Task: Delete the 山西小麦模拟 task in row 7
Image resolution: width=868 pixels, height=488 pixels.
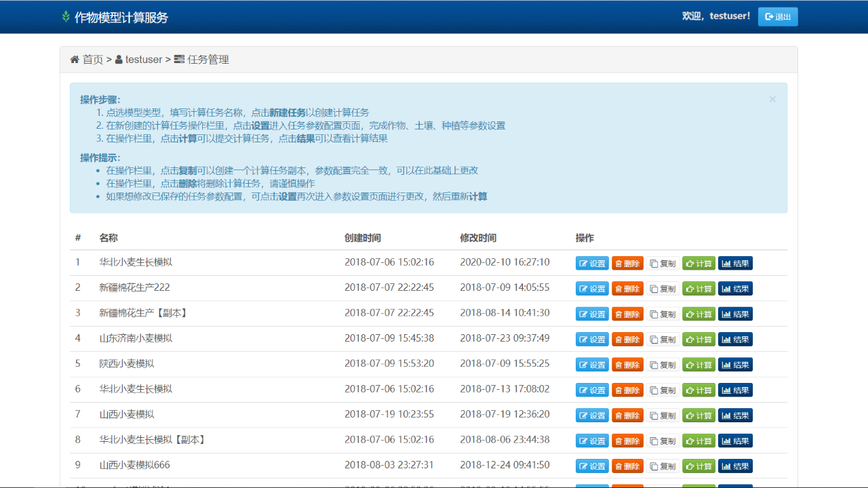Action: click(627, 415)
